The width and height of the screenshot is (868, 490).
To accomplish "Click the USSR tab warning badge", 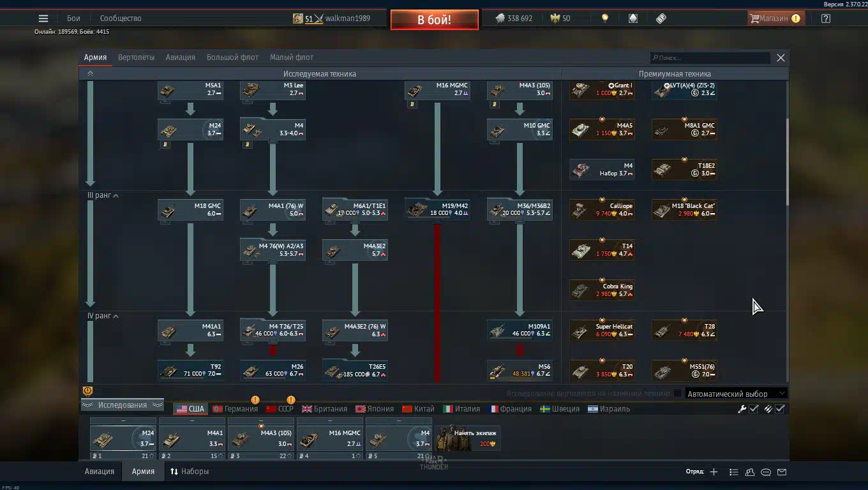I will click(x=291, y=400).
